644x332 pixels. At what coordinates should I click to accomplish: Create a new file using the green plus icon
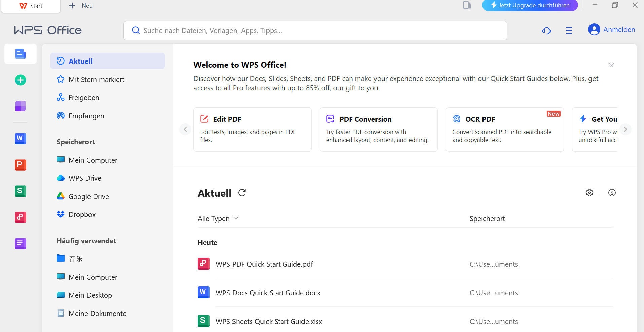point(20,80)
